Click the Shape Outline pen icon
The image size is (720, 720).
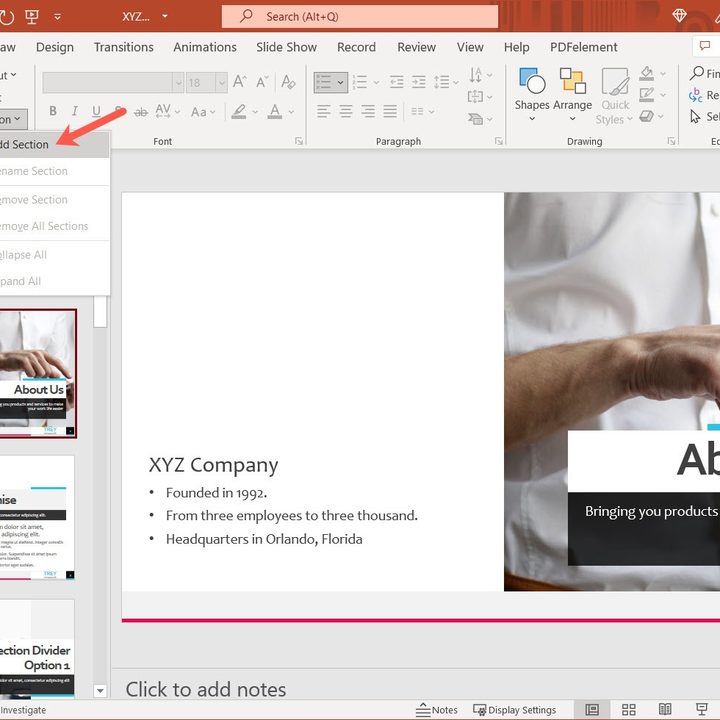tap(647, 95)
